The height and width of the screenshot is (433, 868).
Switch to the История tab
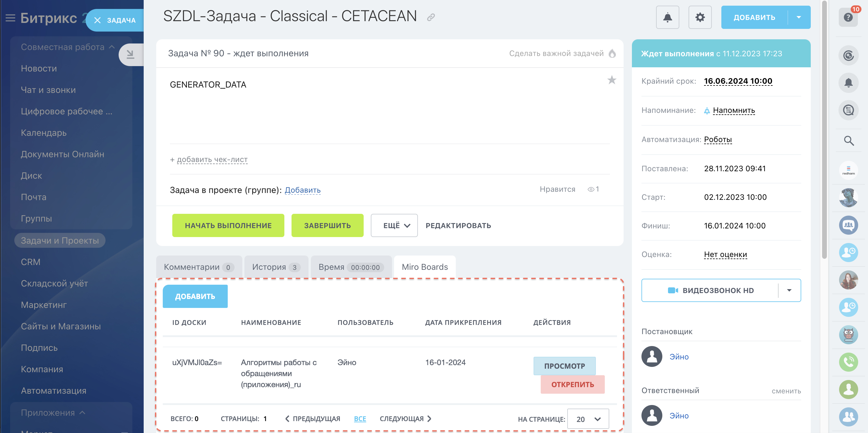(275, 267)
